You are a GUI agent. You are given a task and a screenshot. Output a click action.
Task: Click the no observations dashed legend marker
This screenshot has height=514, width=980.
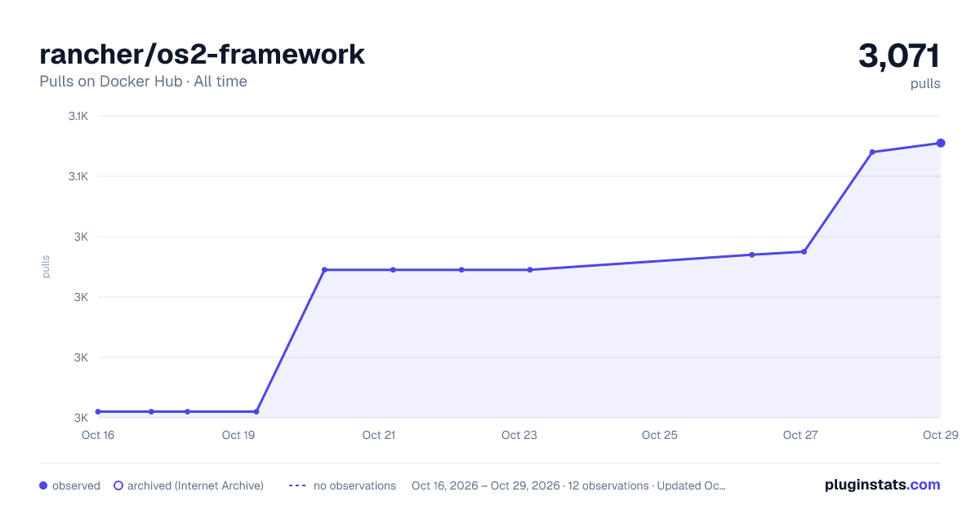(297, 485)
